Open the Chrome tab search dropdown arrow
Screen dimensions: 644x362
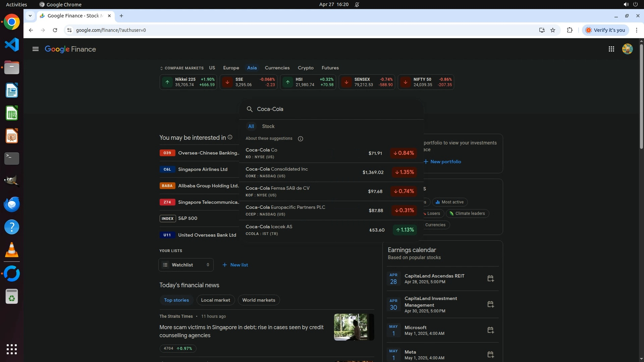coord(30,16)
